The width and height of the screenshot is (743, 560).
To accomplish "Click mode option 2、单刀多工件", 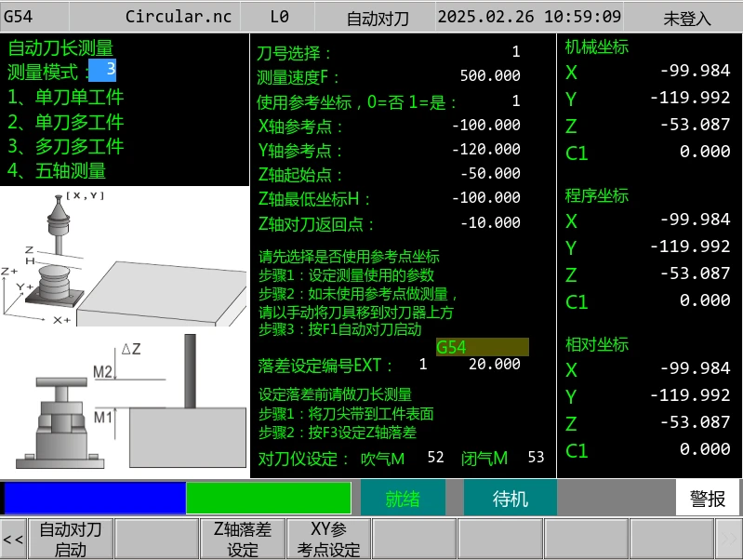I will [65, 122].
